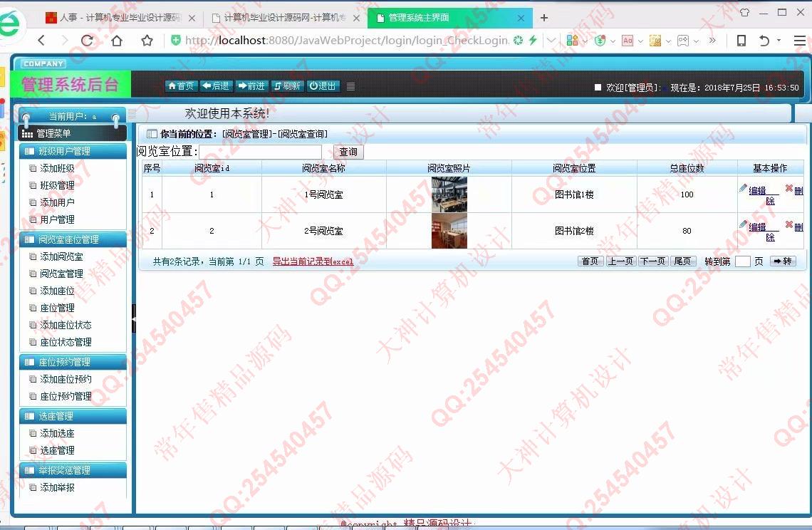Open 添加用户 in the sidebar
The image size is (812, 530).
pyautogui.click(x=57, y=202)
